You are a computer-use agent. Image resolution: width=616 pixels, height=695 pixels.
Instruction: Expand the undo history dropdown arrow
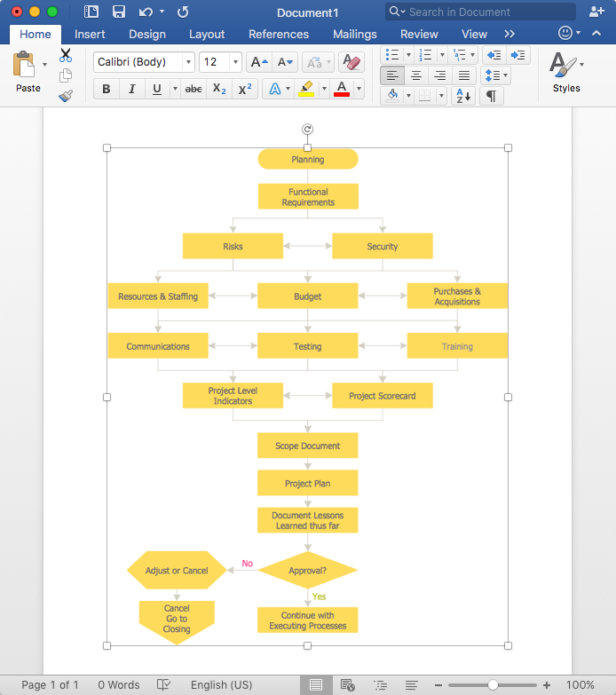point(162,12)
